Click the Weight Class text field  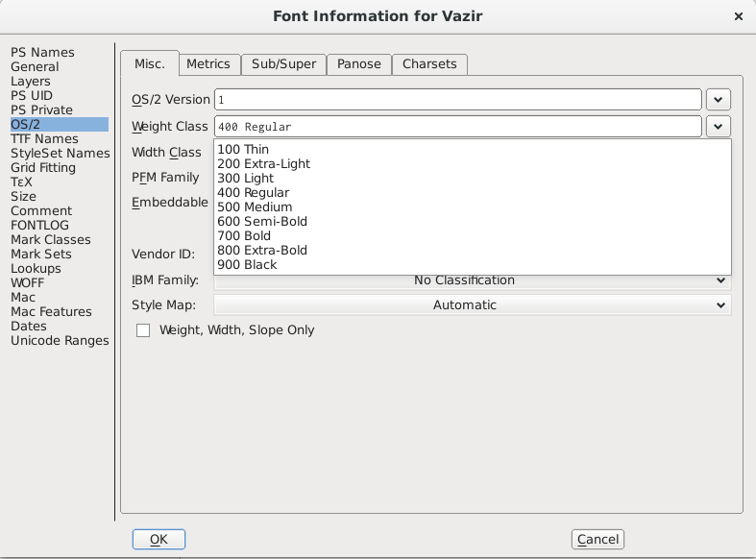pyautogui.click(x=458, y=127)
